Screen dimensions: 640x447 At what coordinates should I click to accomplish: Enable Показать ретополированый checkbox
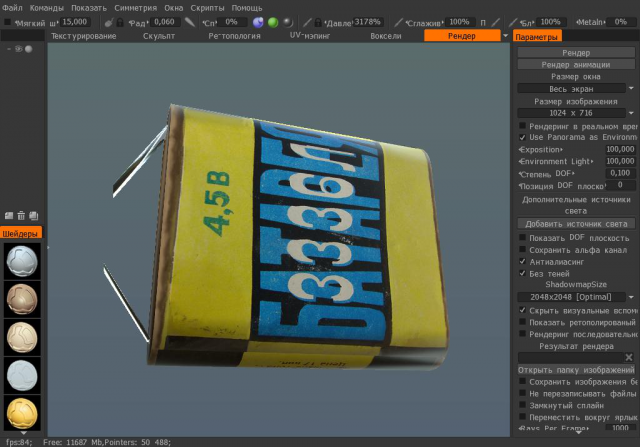coord(522,322)
